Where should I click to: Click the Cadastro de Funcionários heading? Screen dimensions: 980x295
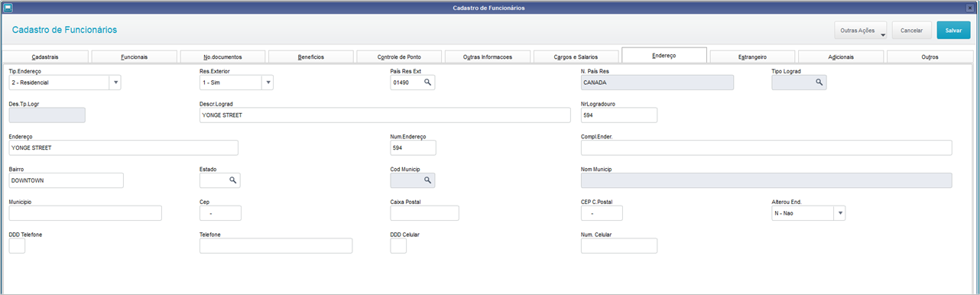64,30
